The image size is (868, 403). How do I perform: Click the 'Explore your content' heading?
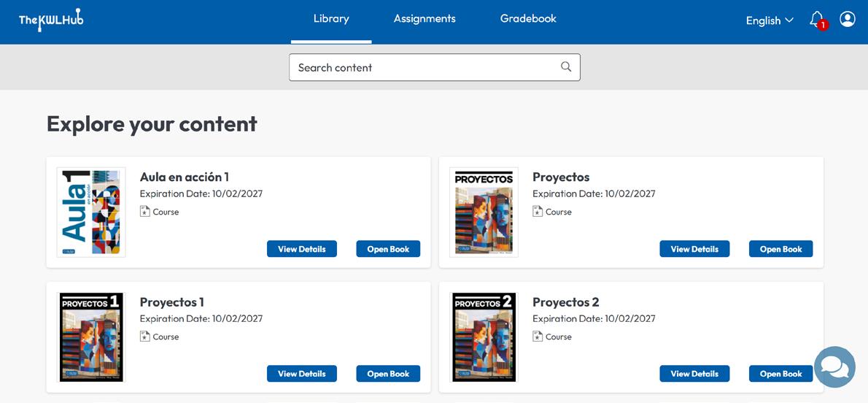coord(152,123)
